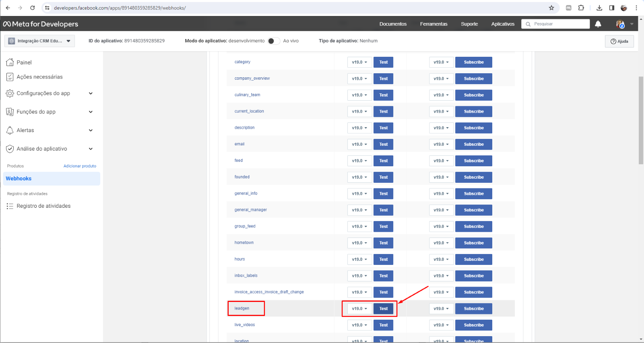Click Test for general_info

384,194
